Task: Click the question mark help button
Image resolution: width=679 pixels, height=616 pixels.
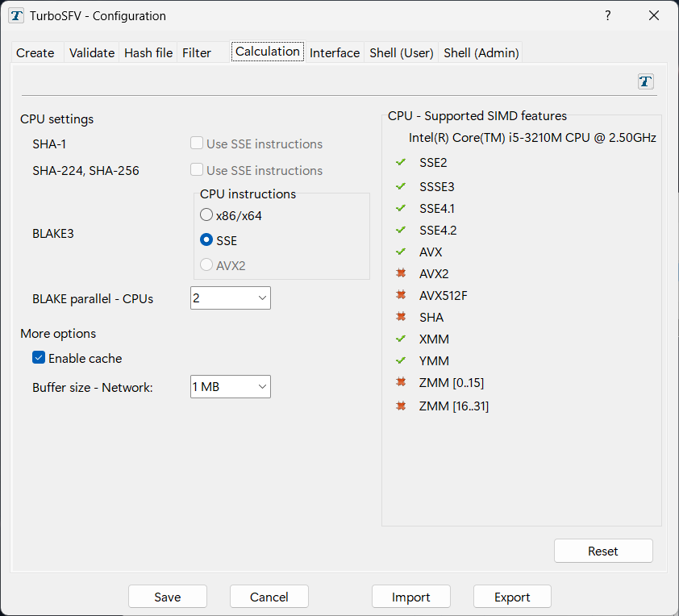Action: (607, 16)
